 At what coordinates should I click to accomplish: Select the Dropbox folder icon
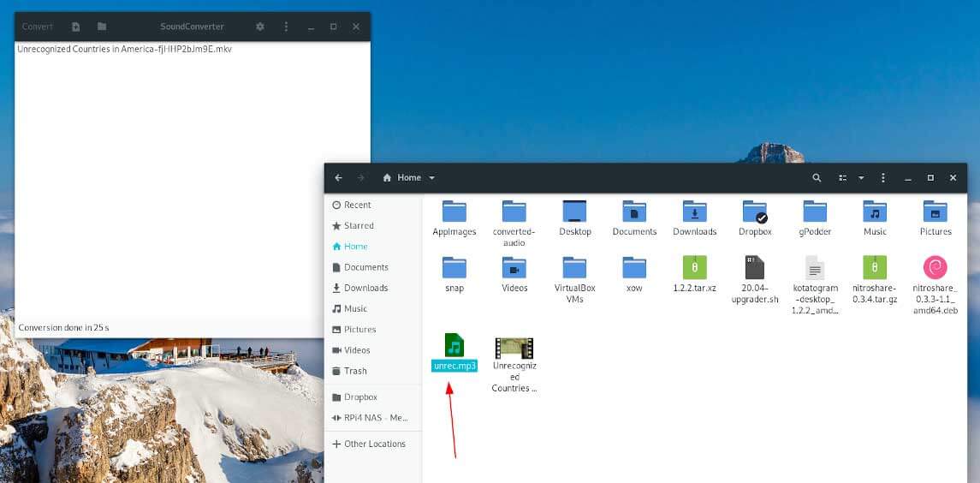tap(755, 212)
